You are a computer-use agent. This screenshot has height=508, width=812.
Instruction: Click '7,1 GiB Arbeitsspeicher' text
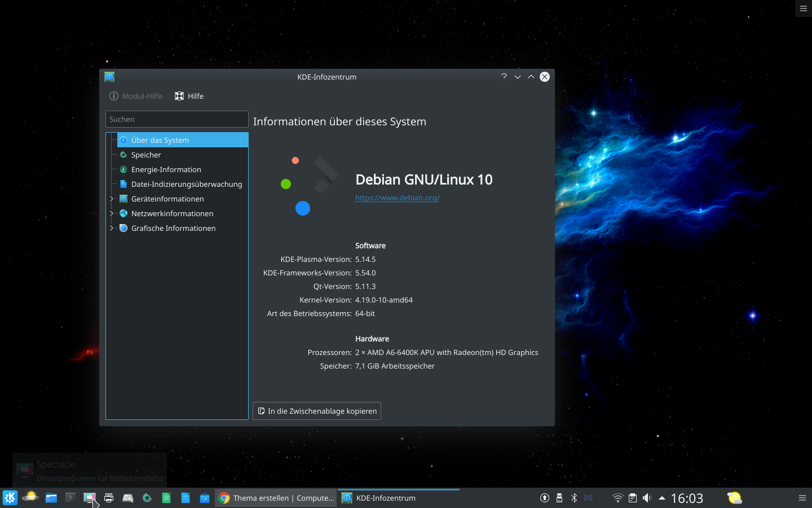395,366
